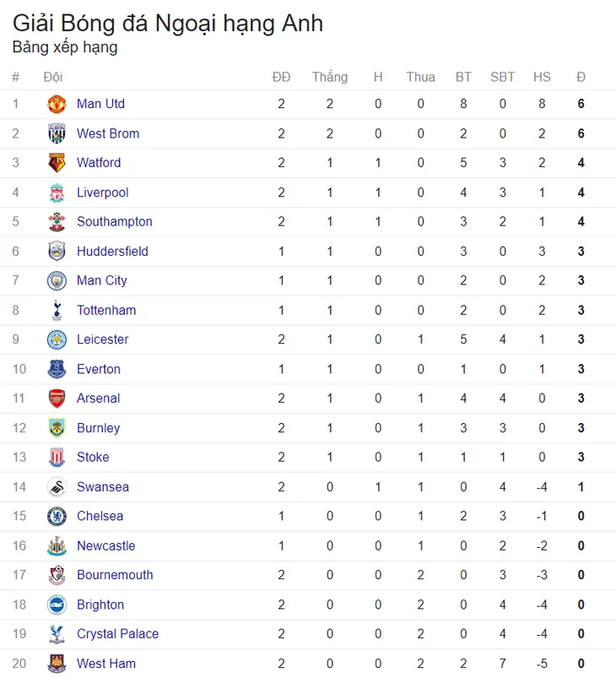Open the Crystal Palace team link
Viewport: 616px width, 678px height.
coord(117,634)
